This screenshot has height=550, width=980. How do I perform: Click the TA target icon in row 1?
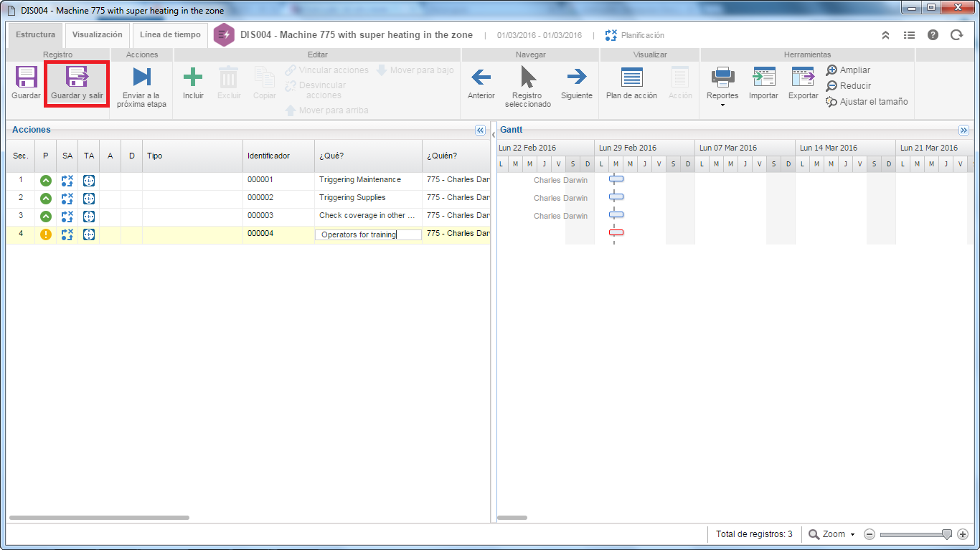pyautogui.click(x=89, y=181)
